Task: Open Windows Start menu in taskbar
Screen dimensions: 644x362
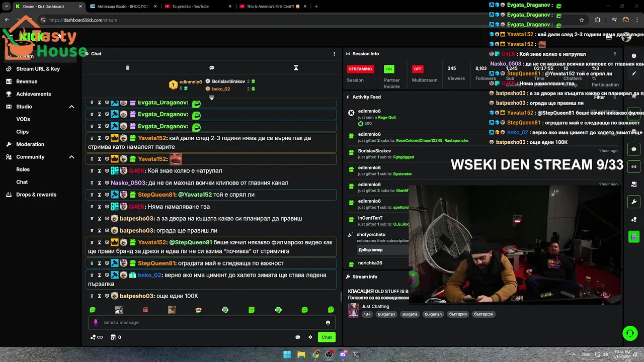Action: click(287, 354)
